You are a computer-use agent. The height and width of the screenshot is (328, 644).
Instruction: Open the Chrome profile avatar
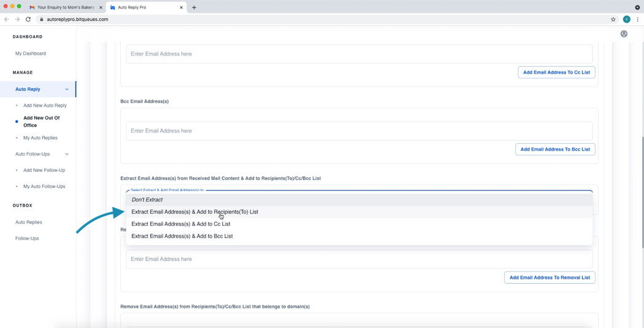pos(626,19)
